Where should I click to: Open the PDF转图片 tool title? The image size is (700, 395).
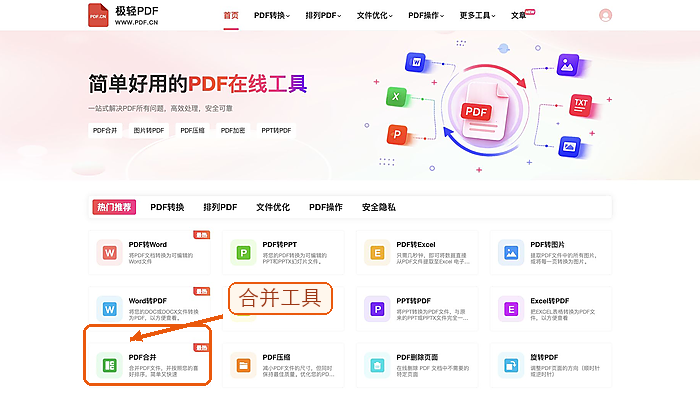coord(547,245)
